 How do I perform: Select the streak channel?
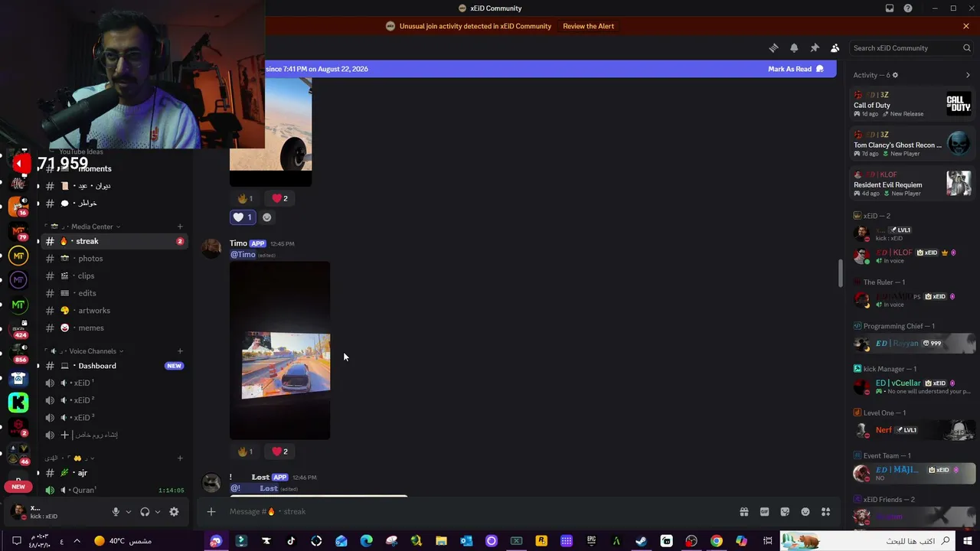[115, 241]
